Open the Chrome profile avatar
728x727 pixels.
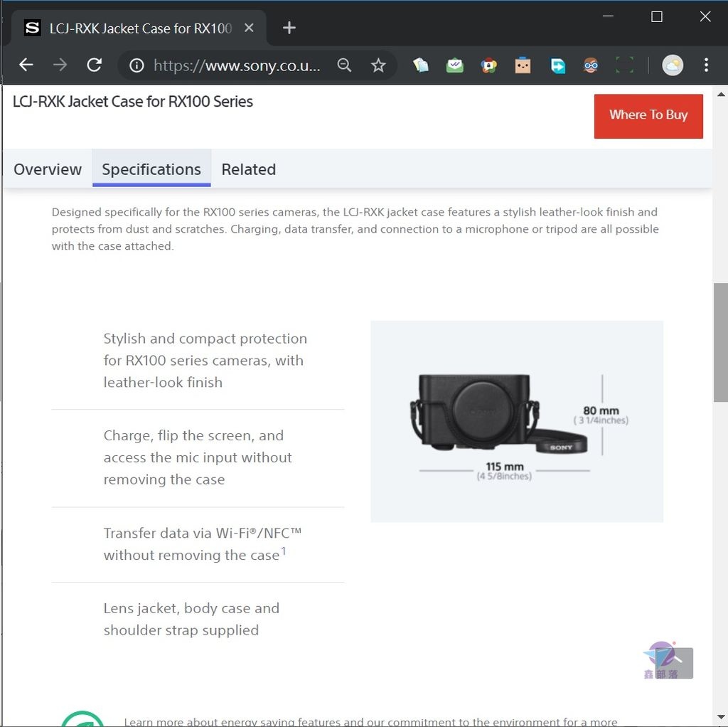(x=673, y=65)
